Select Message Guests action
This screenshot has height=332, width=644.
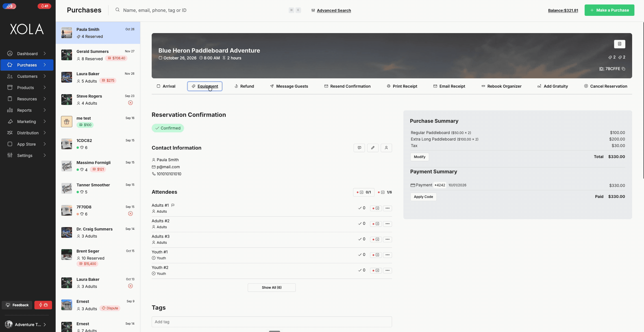(x=289, y=86)
